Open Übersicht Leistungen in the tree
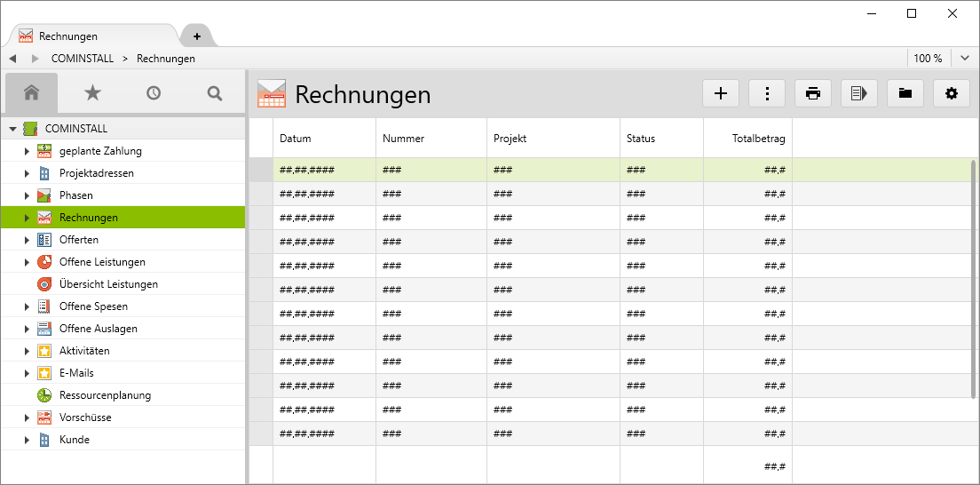This screenshot has width=980, height=485. [108, 284]
